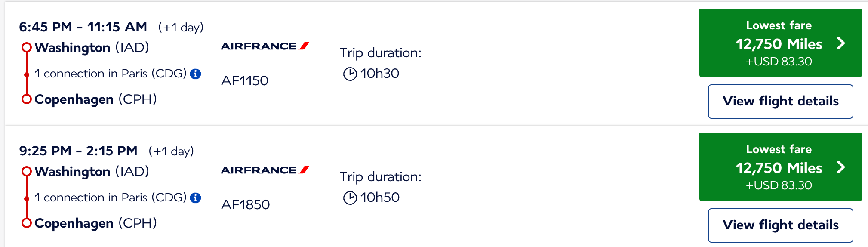Image resolution: width=868 pixels, height=247 pixels.
Task: Click the 6:45 PM - 11:15 AM time heading
Action: pos(83,27)
